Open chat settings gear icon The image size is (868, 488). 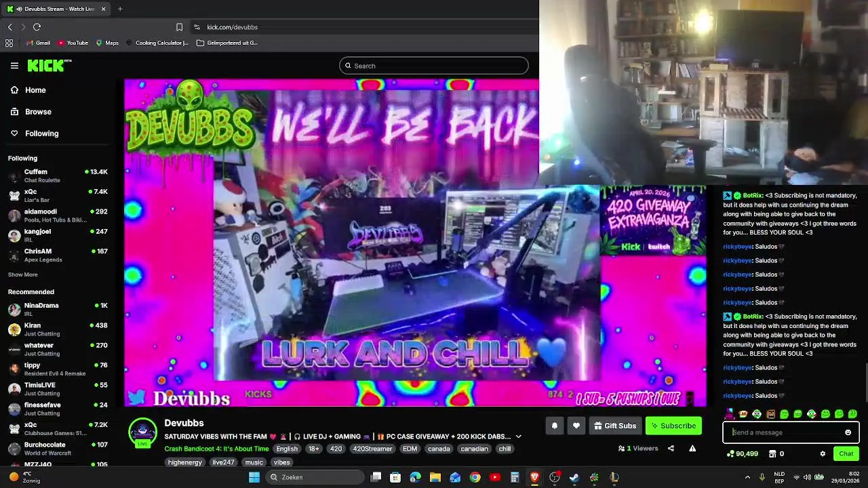tap(823, 453)
